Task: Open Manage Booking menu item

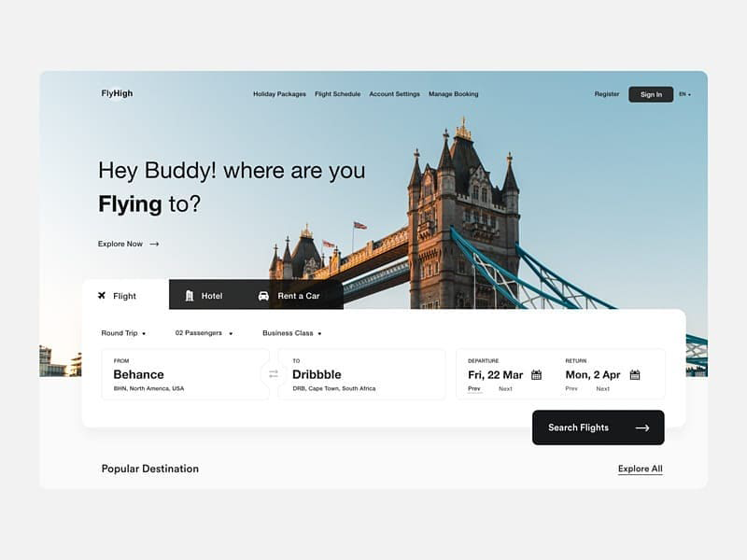Action: [x=454, y=94]
